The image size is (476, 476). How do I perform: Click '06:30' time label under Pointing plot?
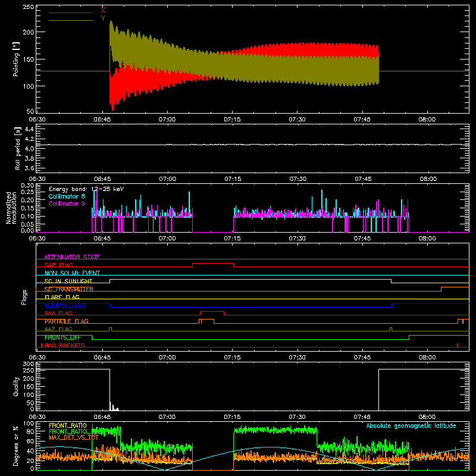pyautogui.click(x=37, y=120)
